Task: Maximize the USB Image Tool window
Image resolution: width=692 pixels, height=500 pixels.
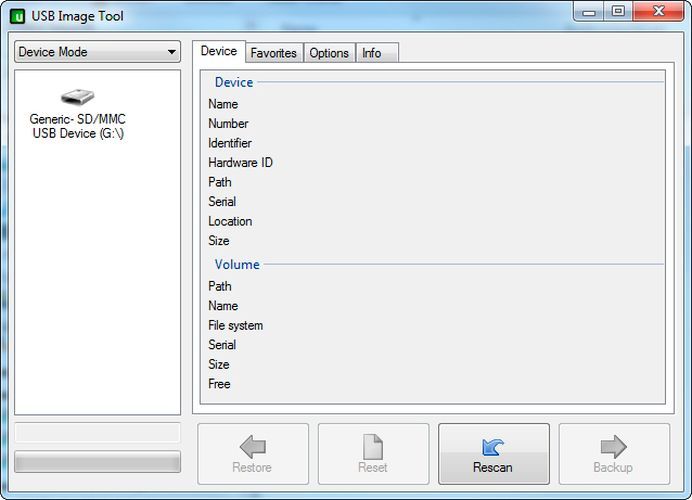Action: [618, 11]
